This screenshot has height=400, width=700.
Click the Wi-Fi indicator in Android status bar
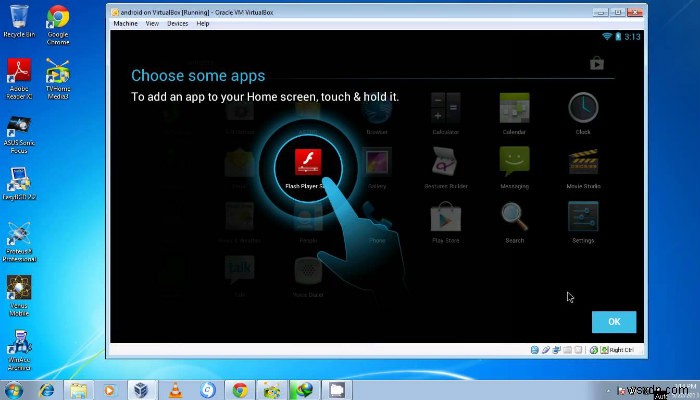607,37
